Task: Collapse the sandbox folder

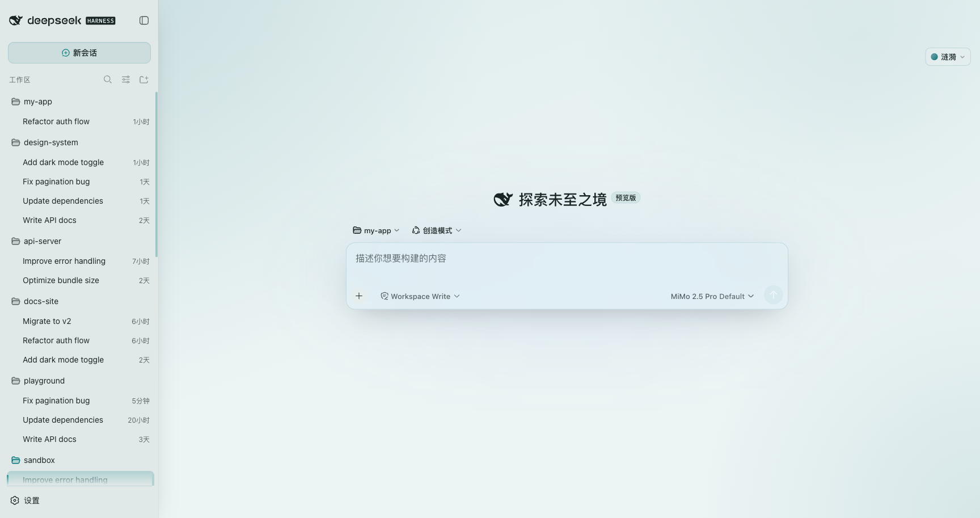Action: pos(79,460)
